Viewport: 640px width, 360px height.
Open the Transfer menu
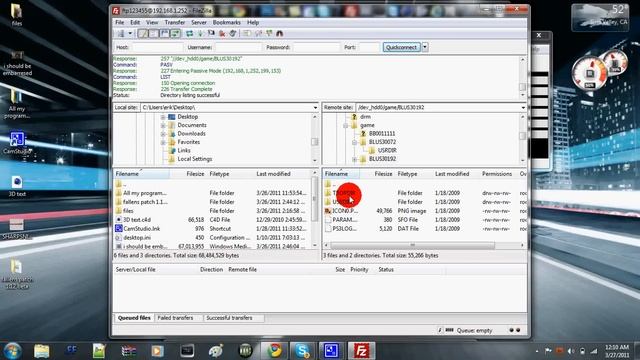coord(175,22)
